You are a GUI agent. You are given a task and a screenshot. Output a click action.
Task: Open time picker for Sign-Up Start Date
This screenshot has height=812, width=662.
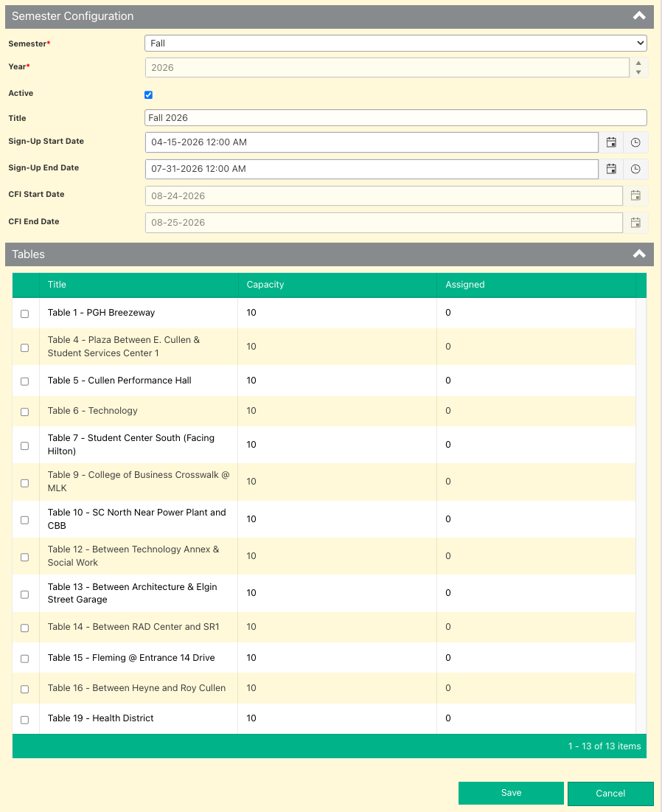pos(635,142)
